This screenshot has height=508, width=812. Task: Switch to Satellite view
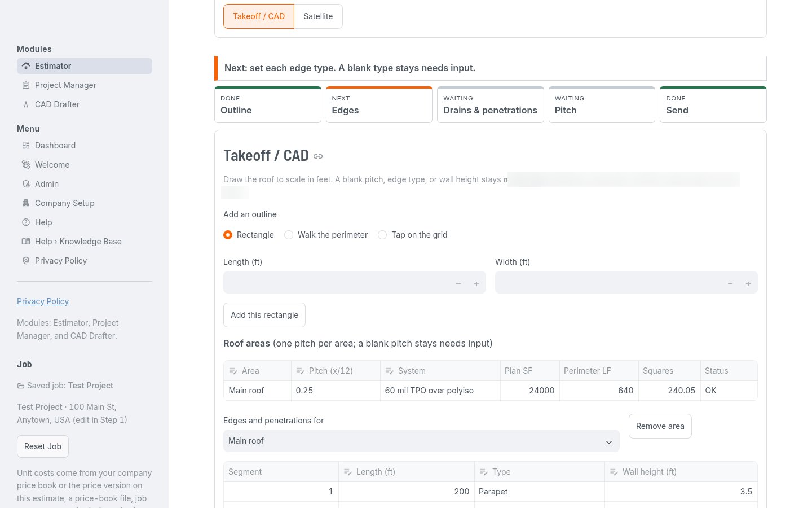(318, 16)
